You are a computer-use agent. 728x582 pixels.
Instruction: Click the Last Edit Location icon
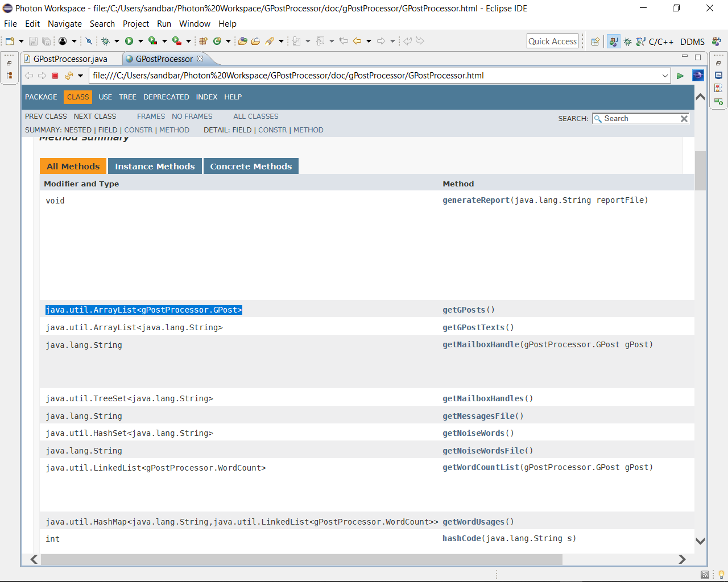tap(344, 41)
